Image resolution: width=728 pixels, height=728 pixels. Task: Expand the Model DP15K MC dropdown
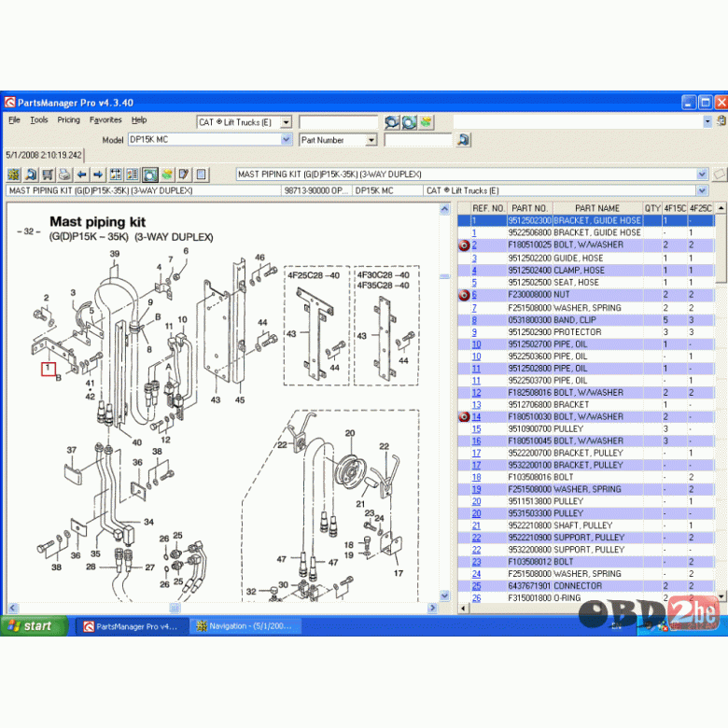(x=287, y=139)
